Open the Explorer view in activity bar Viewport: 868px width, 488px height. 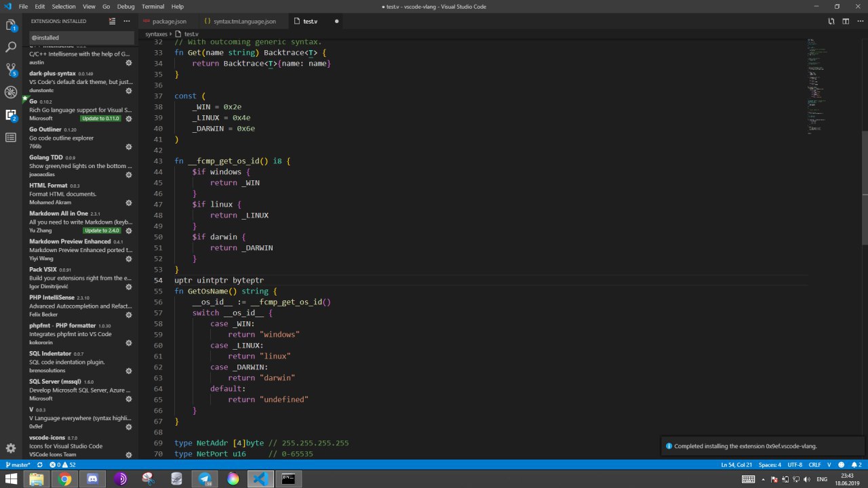[11, 26]
